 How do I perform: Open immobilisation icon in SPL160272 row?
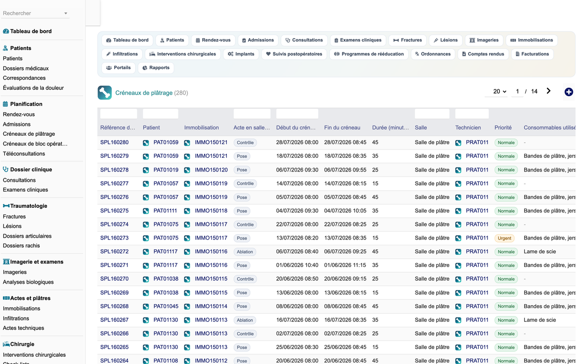[x=187, y=252]
